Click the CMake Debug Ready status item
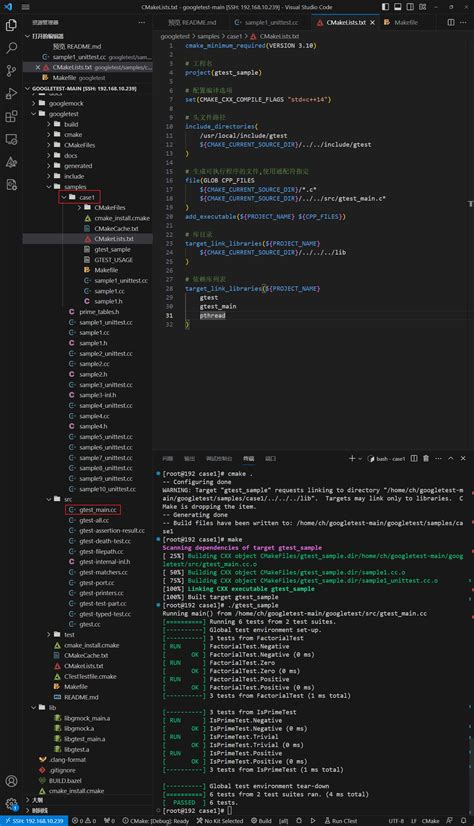The height and width of the screenshot is (826, 474). (x=155, y=821)
